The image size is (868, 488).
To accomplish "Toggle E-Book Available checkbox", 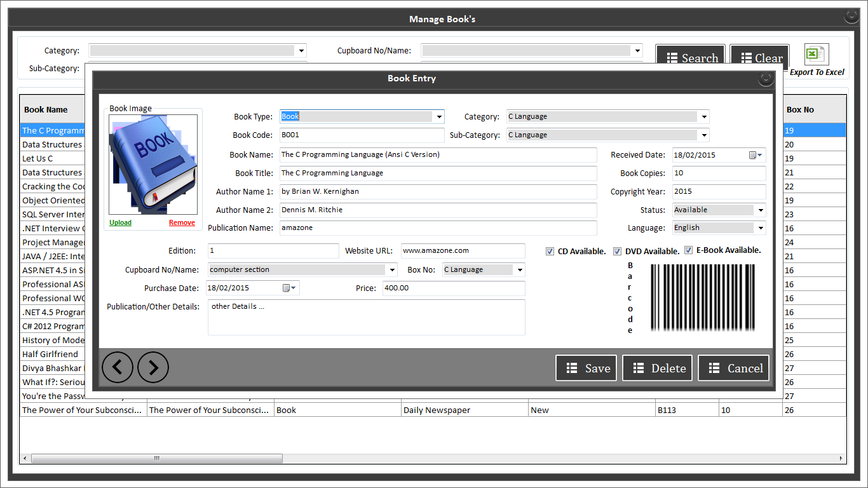I will pos(688,250).
